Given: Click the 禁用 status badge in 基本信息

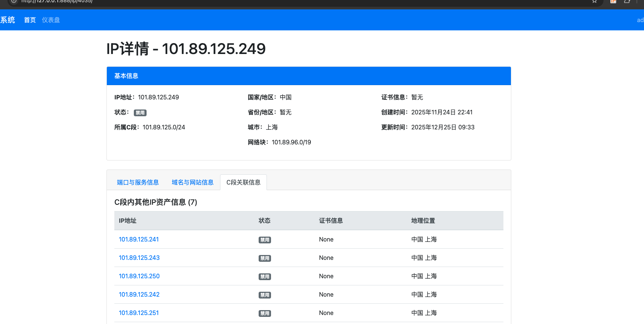Looking at the screenshot, I should pos(140,113).
